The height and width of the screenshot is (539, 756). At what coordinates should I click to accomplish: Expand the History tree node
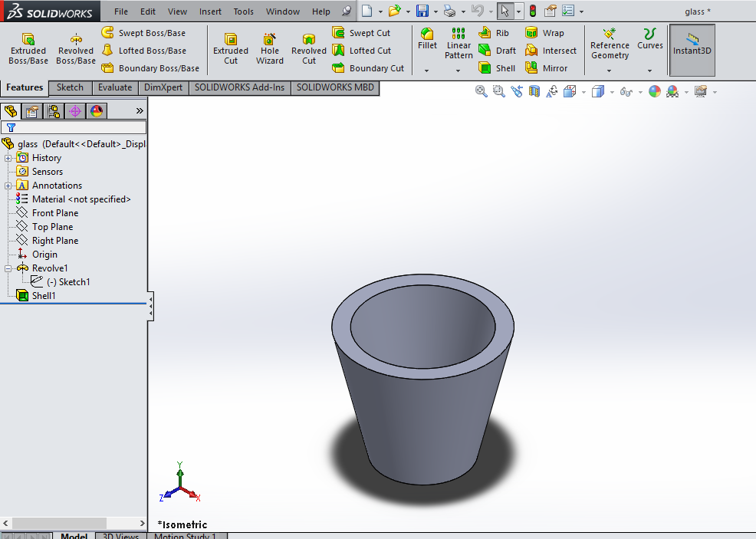[x=8, y=158]
